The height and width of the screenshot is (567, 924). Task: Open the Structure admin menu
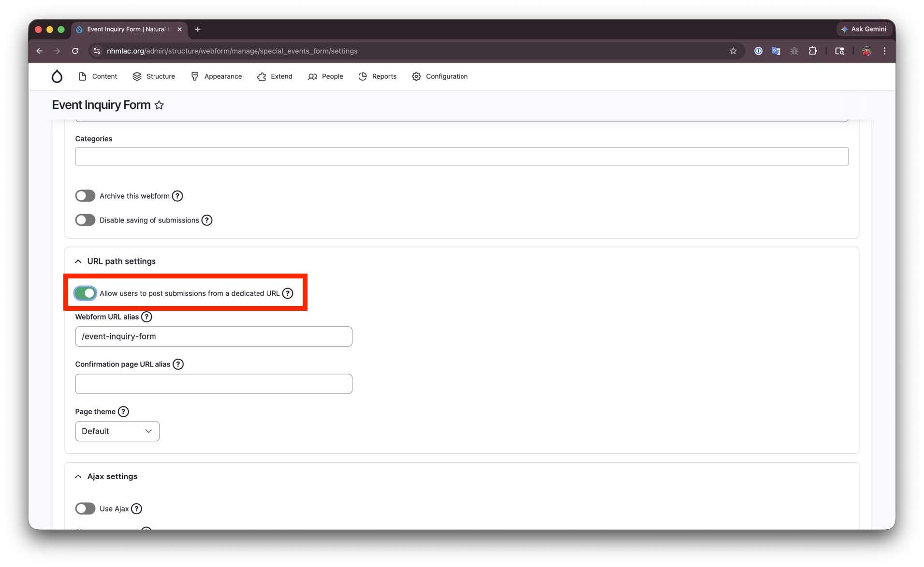[x=154, y=76]
